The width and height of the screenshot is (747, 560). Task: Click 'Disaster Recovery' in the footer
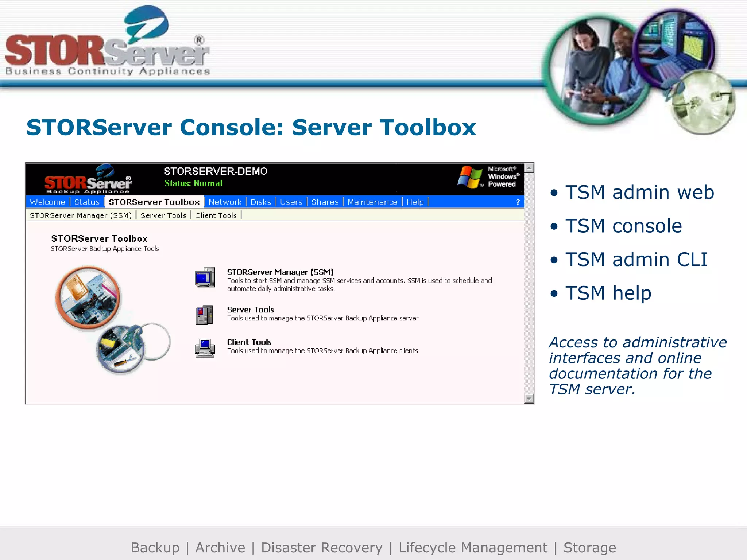pos(322,548)
